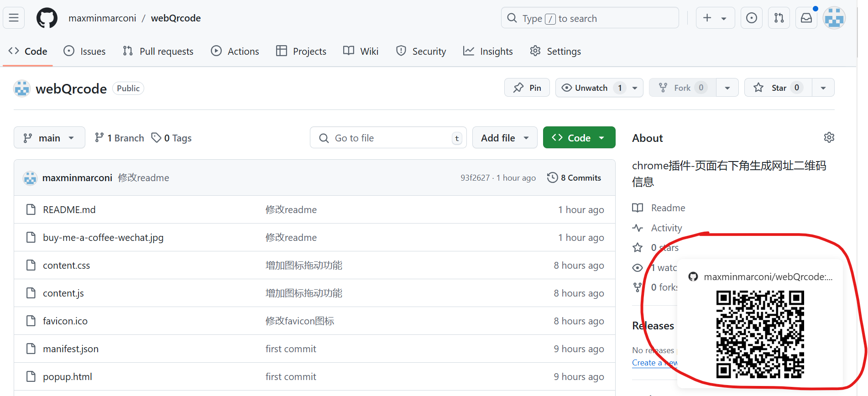Open the Insights tab
868x396 pixels.
pos(488,51)
